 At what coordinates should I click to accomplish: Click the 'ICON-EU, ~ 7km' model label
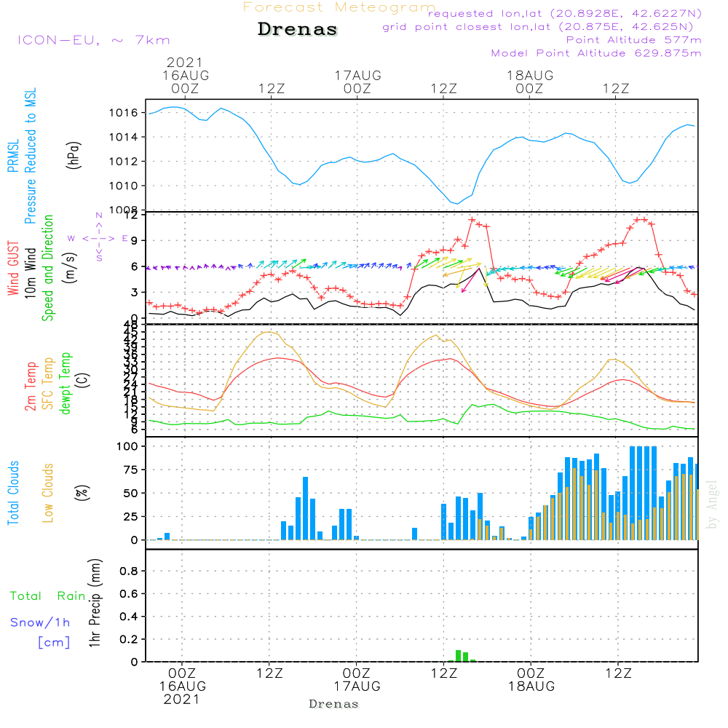[94, 40]
